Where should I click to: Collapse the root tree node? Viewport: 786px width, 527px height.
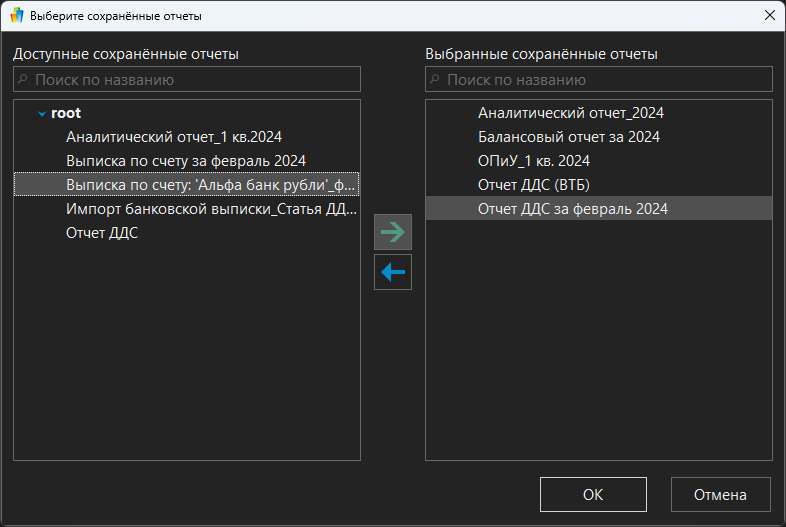click(41, 114)
